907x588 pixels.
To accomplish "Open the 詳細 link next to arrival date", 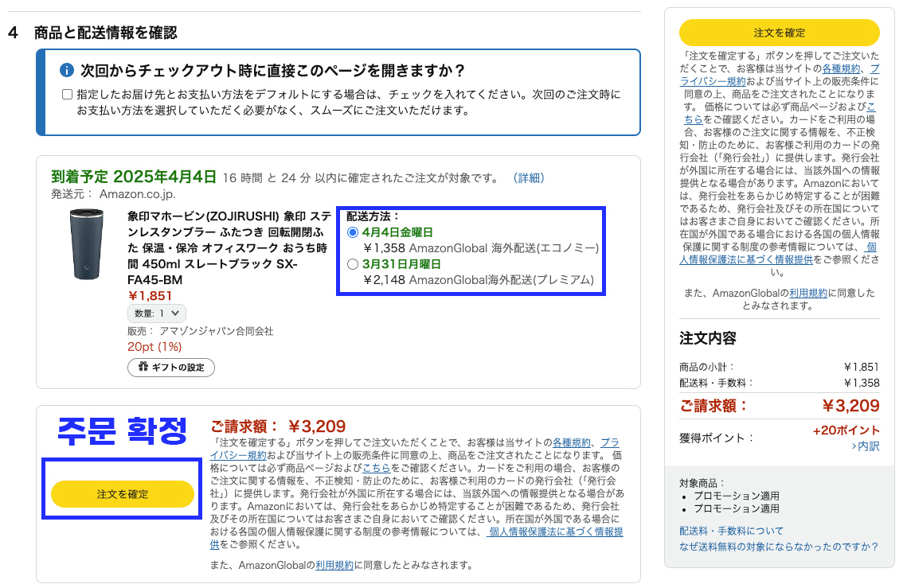I will (529, 178).
